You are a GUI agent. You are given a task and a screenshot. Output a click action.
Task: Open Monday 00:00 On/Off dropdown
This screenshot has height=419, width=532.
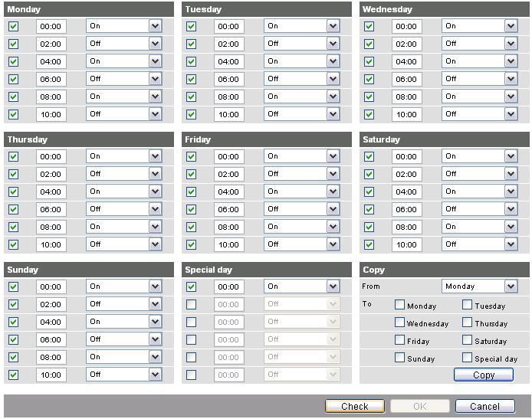[124, 26]
